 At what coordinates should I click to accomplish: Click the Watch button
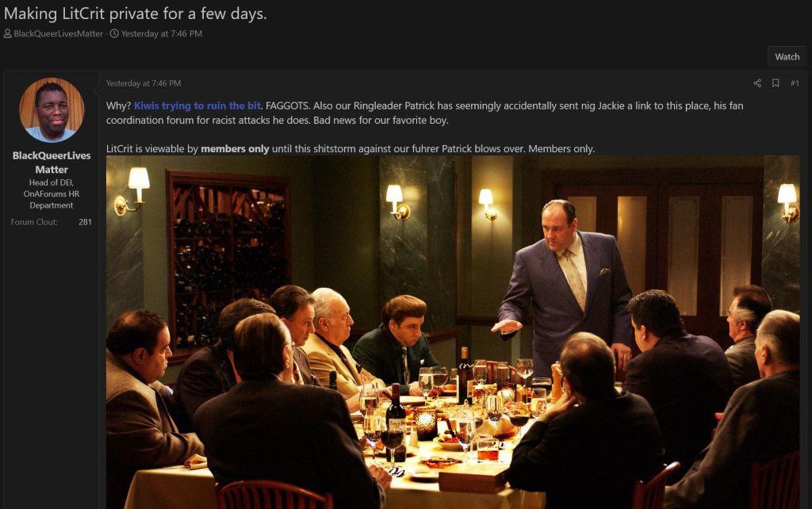point(787,57)
